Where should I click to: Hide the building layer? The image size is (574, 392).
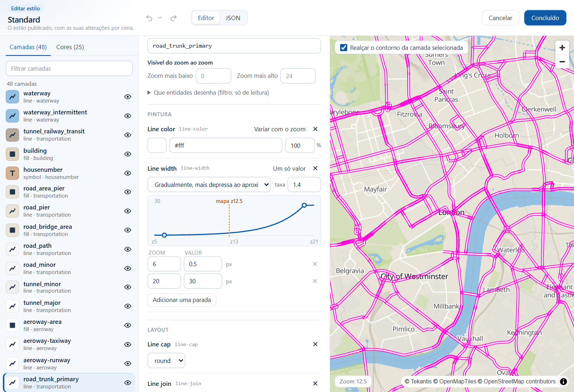[128, 154]
